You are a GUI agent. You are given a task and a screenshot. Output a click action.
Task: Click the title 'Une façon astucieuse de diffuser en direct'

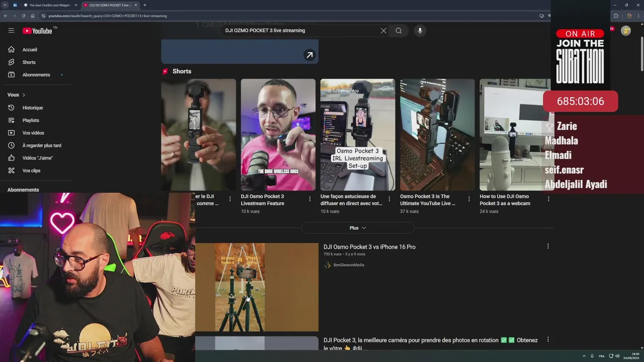tap(351, 200)
